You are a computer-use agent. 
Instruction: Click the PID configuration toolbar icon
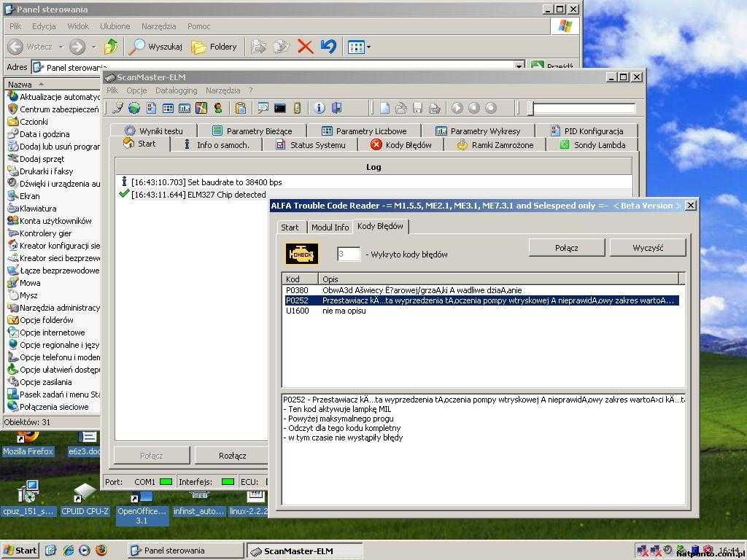(x=152, y=108)
